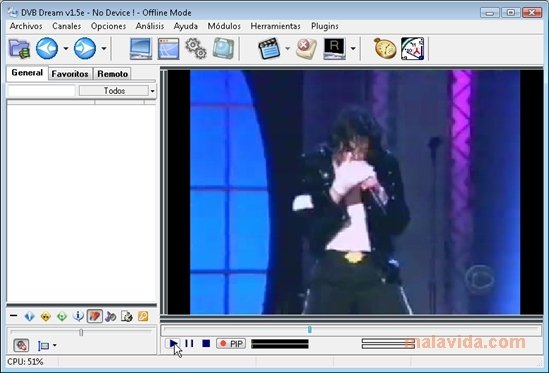549x373 pixels.
Task: Go to previous channel blue arrow
Action: (x=47, y=48)
